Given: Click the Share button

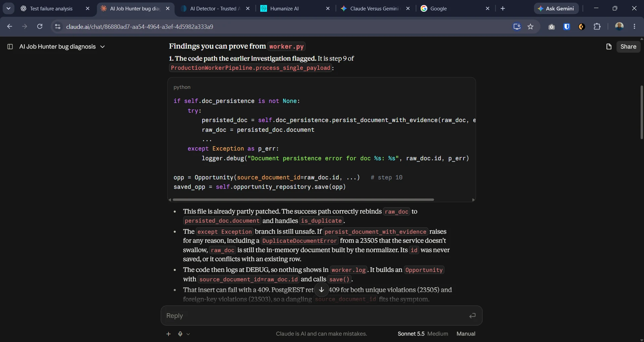Looking at the screenshot, I should tap(628, 47).
